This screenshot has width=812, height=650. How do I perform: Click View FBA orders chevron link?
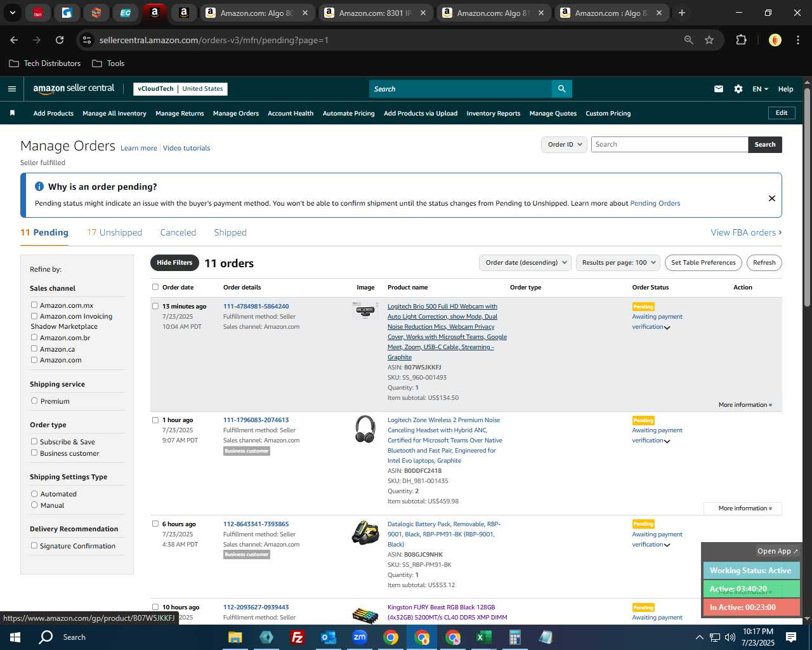pyautogui.click(x=746, y=232)
